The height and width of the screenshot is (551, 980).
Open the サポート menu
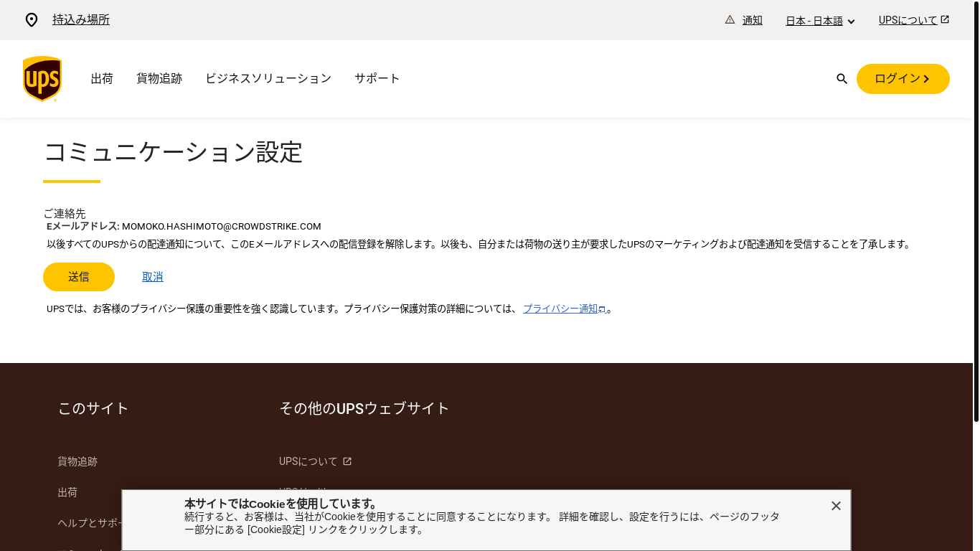(377, 79)
